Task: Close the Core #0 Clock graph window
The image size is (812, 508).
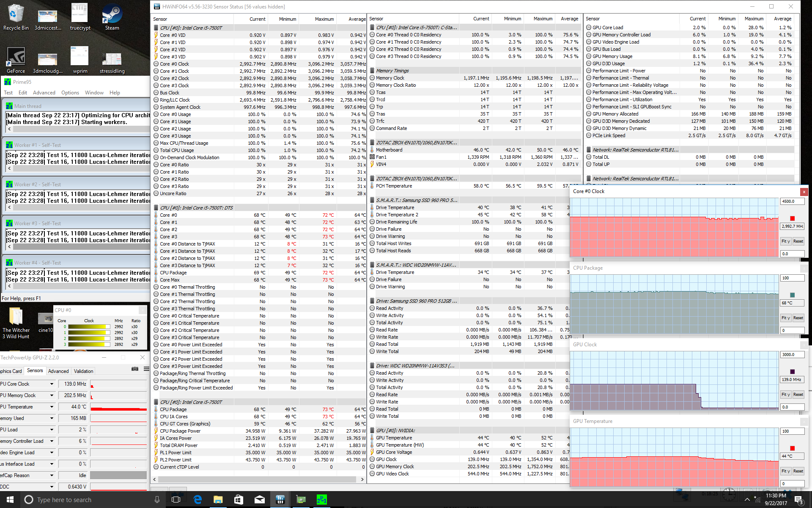Action: pyautogui.click(x=804, y=191)
